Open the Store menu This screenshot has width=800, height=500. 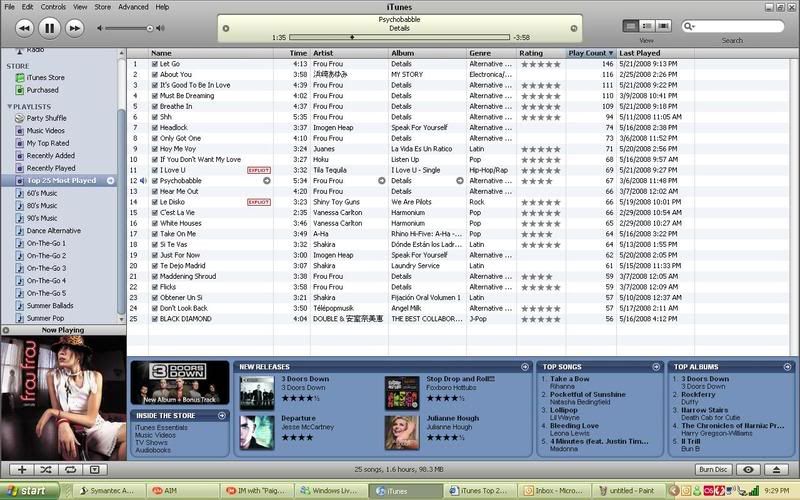click(x=103, y=7)
